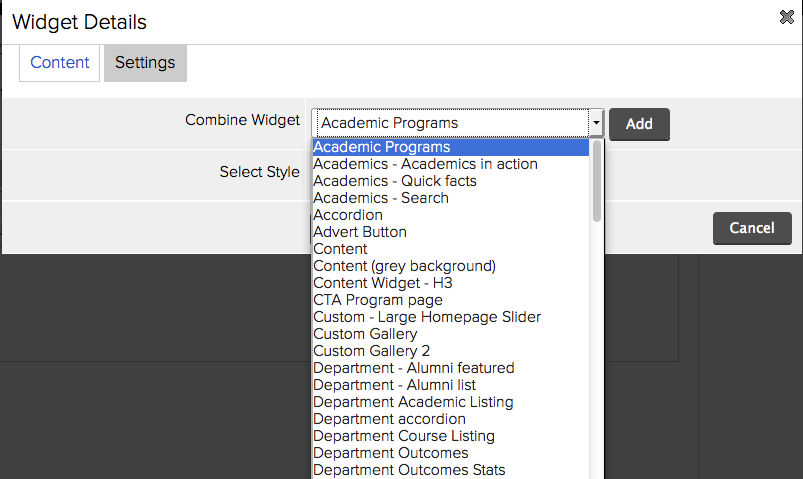Pick Content (grey background) option
803x479 pixels.
click(451, 266)
